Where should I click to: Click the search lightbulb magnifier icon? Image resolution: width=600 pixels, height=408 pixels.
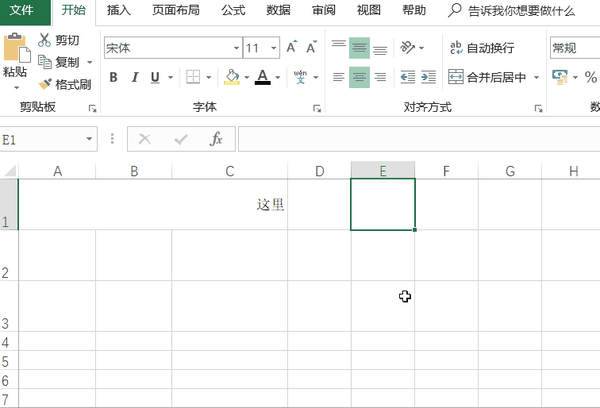(x=455, y=10)
